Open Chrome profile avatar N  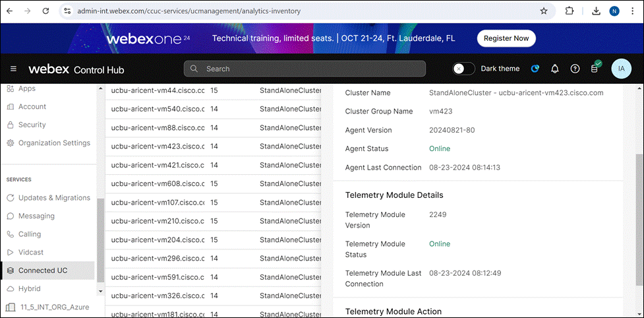coord(614,11)
